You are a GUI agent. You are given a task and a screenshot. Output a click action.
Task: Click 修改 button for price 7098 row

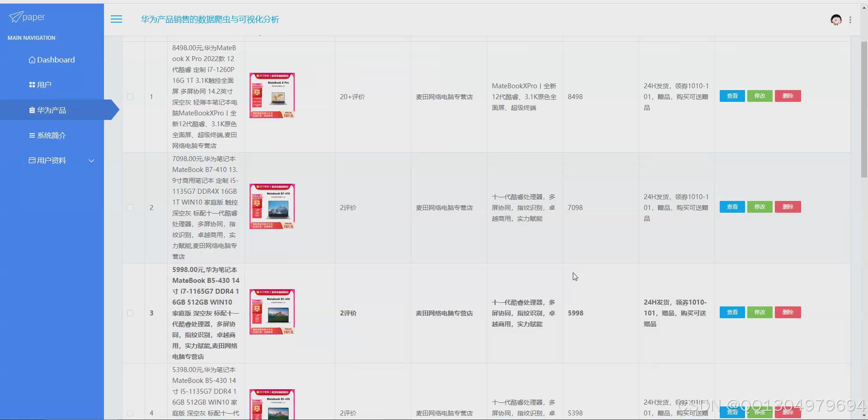coord(760,207)
